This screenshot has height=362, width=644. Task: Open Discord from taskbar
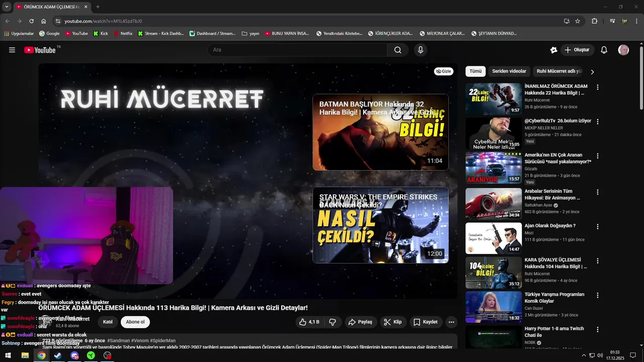tap(74, 355)
